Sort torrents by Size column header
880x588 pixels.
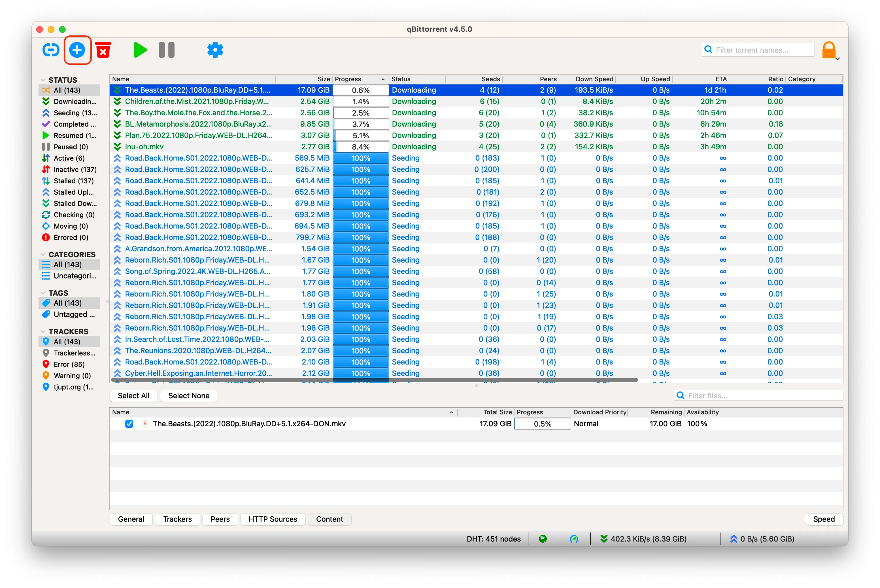304,79
